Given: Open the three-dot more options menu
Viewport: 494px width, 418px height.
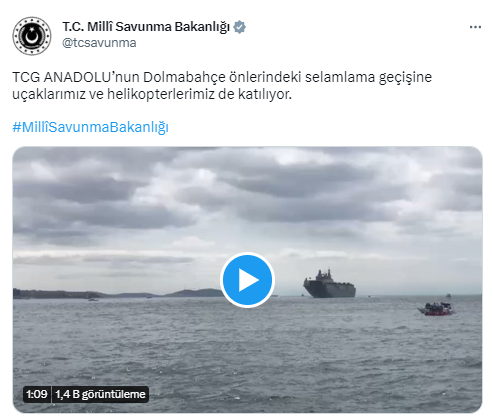Looking at the screenshot, I should click(x=475, y=27).
